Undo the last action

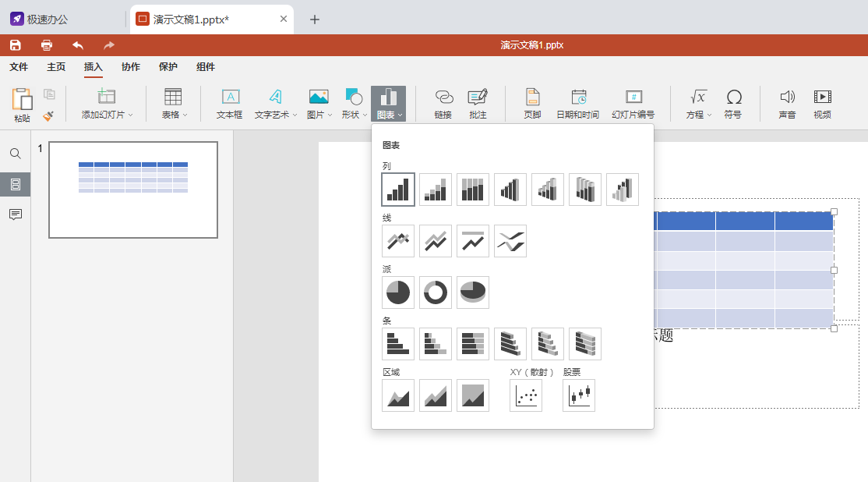pyautogui.click(x=78, y=45)
